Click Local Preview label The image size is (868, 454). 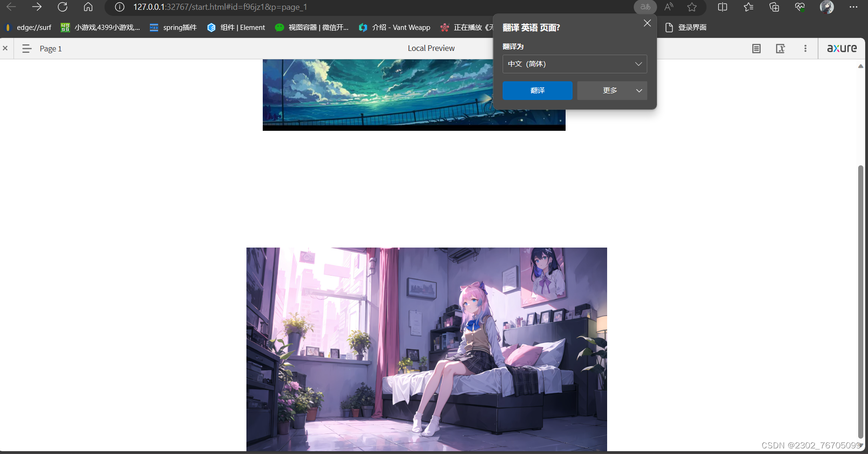(x=431, y=48)
